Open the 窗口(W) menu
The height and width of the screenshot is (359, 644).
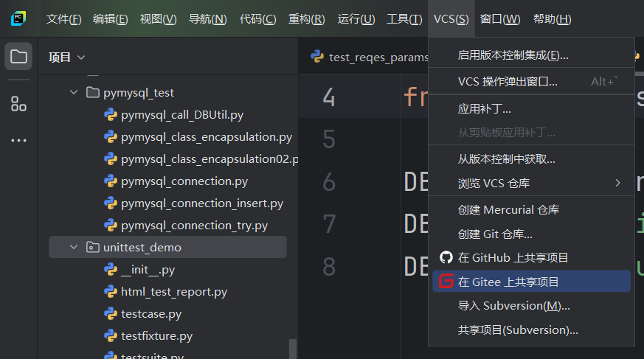(x=500, y=19)
